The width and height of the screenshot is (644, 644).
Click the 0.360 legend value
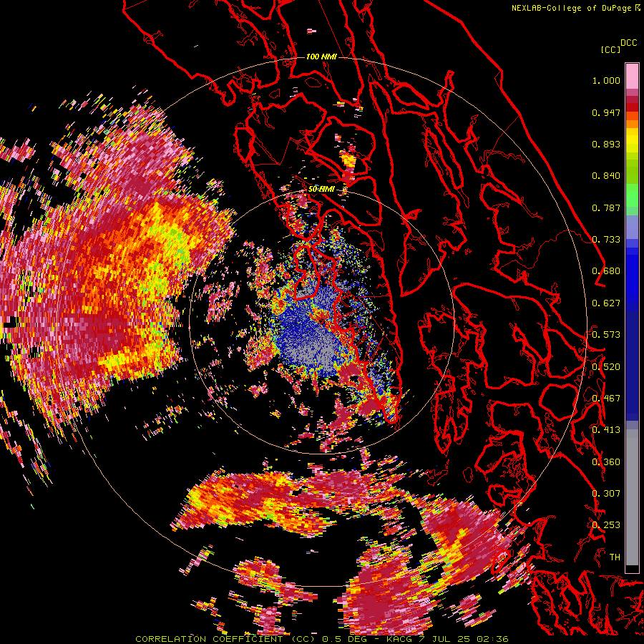pos(606,462)
